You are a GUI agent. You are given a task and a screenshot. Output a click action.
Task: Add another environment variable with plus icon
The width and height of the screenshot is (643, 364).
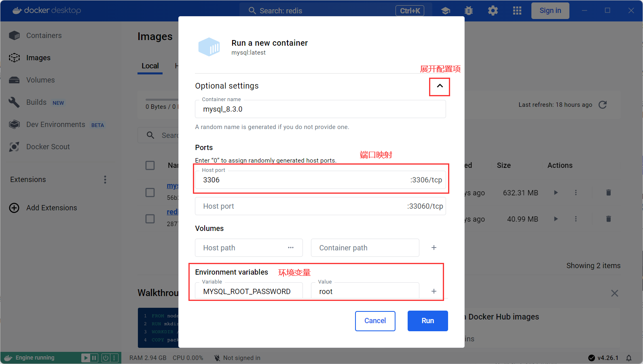pos(434,291)
